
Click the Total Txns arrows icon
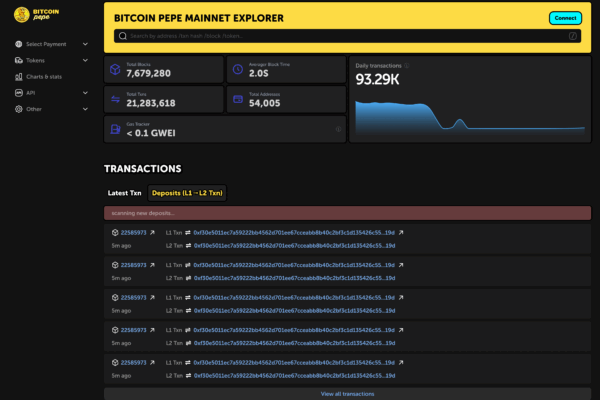pyautogui.click(x=115, y=100)
